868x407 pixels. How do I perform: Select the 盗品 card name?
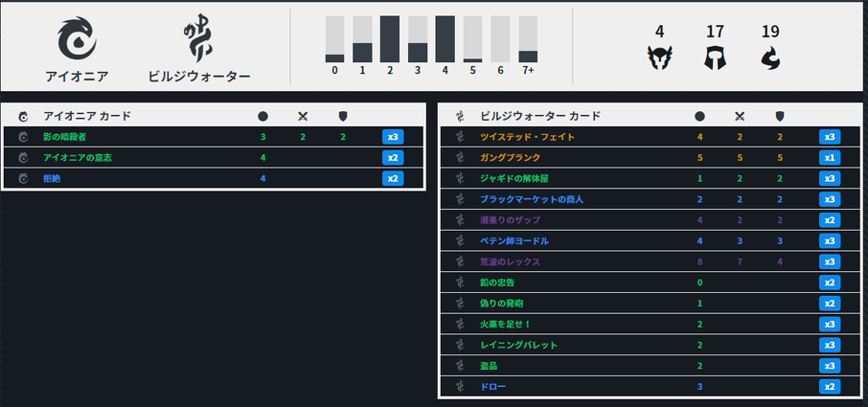tap(489, 366)
